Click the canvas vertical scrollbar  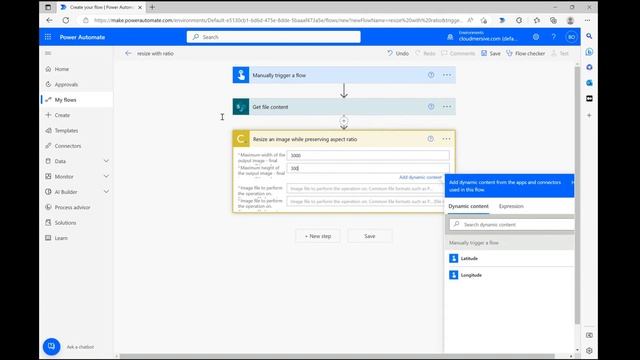(x=577, y=195)
